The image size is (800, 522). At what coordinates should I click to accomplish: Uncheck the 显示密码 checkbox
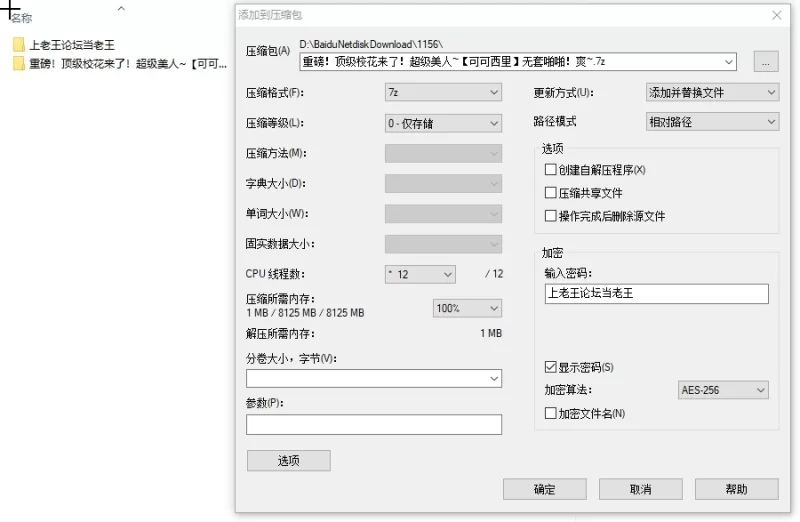click(x=551, y=367)
